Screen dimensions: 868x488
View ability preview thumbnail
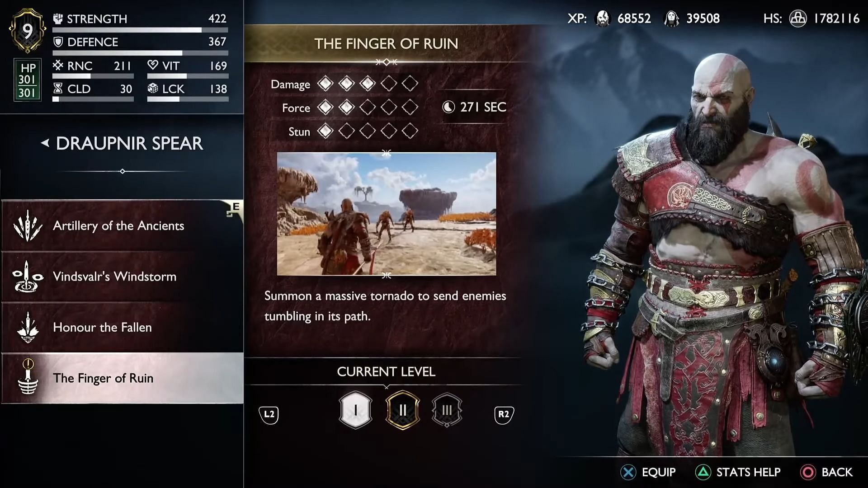tap(387, 215)
